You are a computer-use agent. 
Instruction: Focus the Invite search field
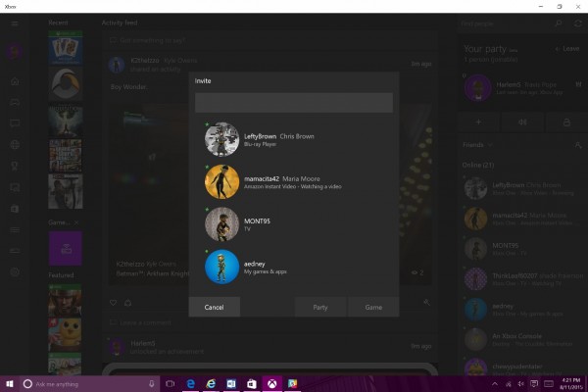tap(294, 103)
